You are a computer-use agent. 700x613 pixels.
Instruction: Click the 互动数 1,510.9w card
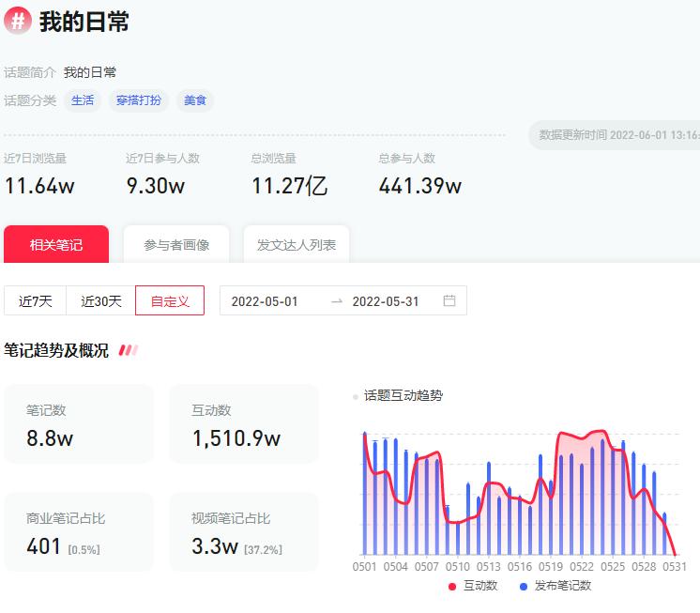point(244,423)
